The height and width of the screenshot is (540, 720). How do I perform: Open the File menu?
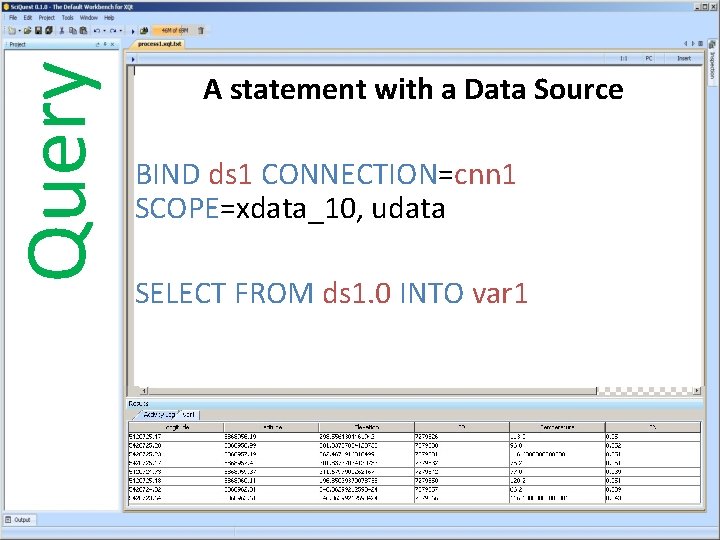(13, 17)
